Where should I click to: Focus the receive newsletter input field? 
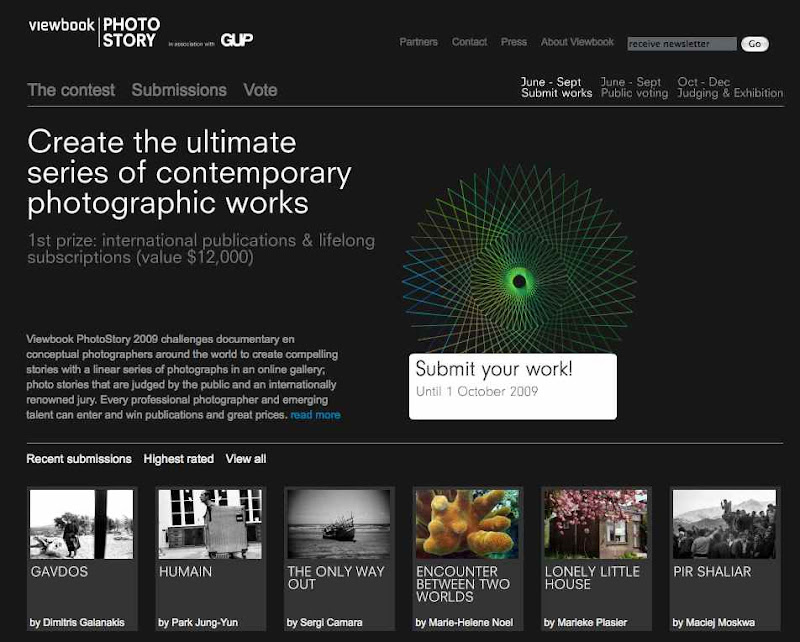(x=682, y=44)
